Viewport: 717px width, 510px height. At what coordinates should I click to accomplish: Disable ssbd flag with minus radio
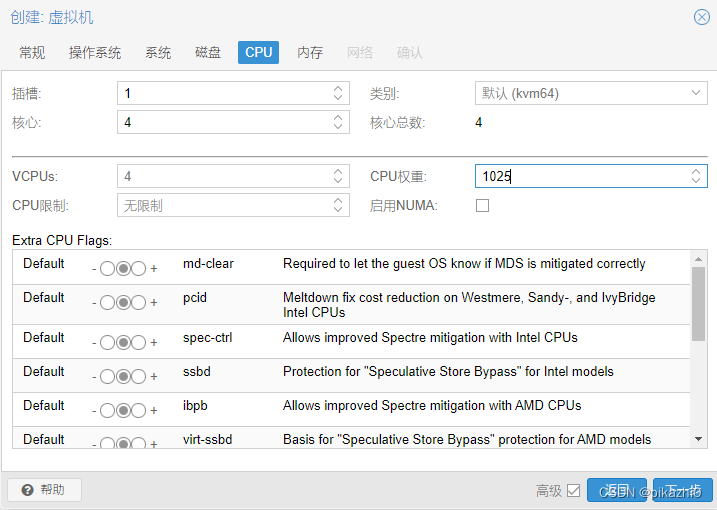(107, 376)
